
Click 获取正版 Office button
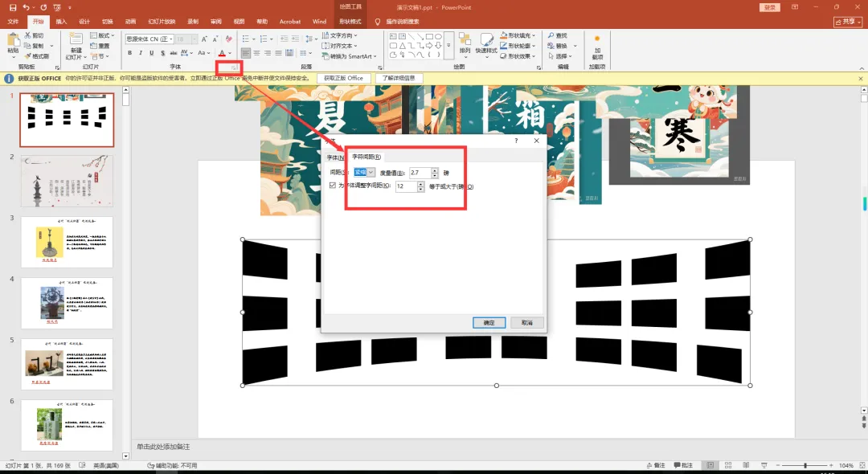343,78
